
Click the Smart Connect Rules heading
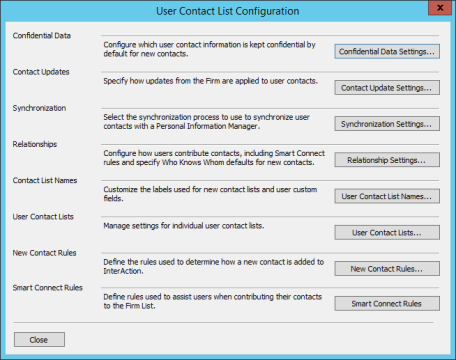[48, 288]
